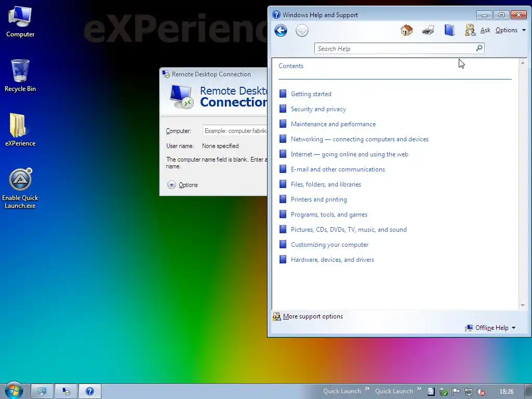
Task: Click the Action Center flag tray icon
Action: (x=456, y=392)
